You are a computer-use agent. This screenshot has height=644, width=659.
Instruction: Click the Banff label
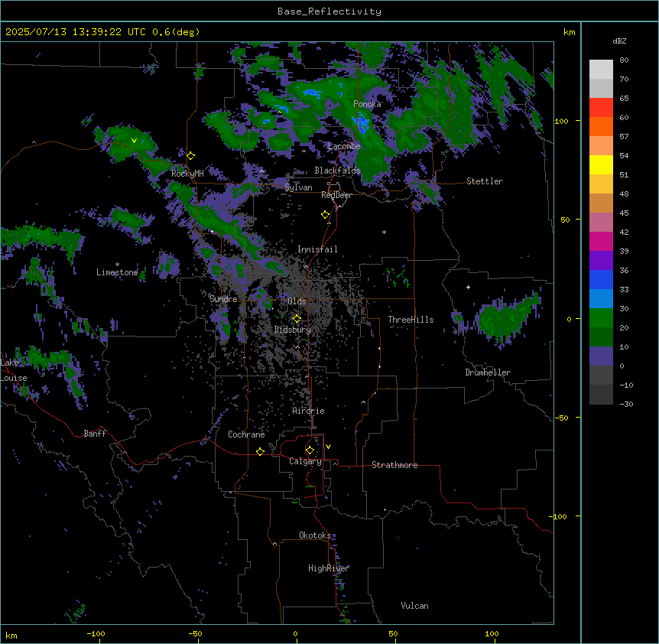[x=95, y=434]
